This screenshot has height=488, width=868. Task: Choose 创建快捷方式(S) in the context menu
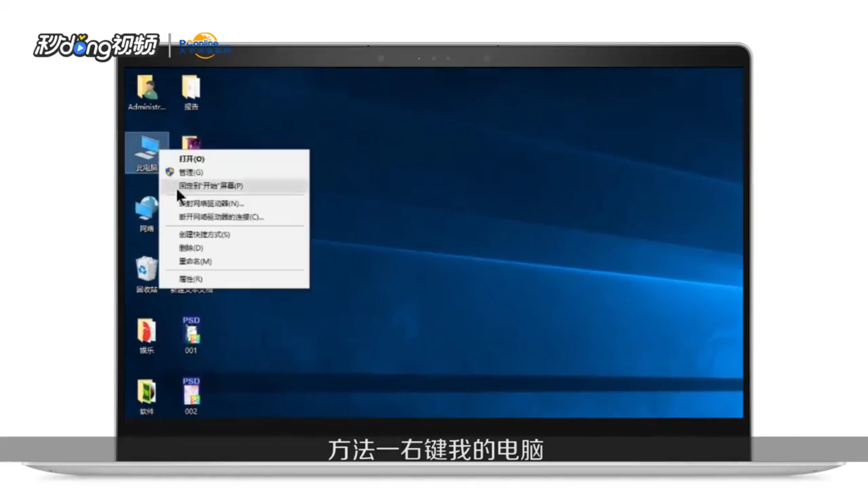click(235, 235)
